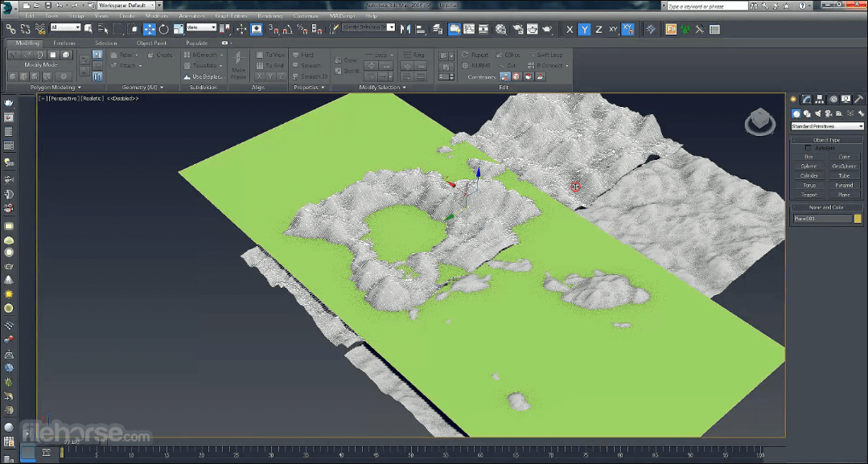868x464 pixels.
Task: Open the Create Selection Set dropdown
Action: [x=368, y=27]
